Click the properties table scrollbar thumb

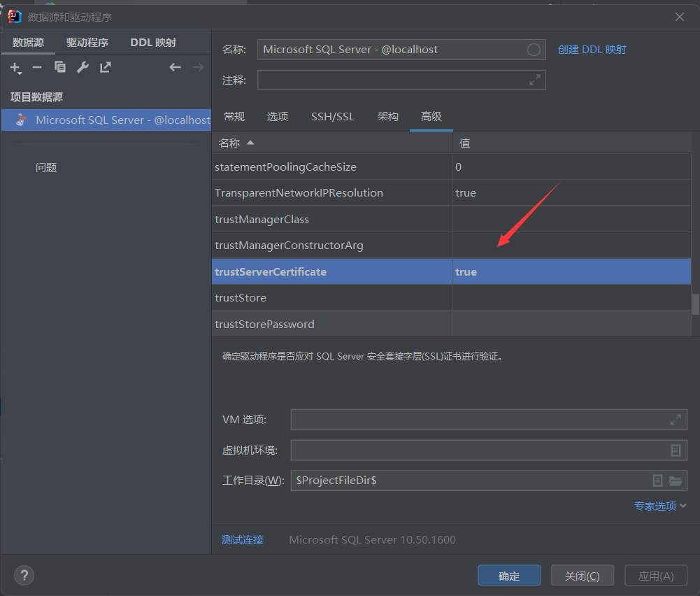[696, 304]
